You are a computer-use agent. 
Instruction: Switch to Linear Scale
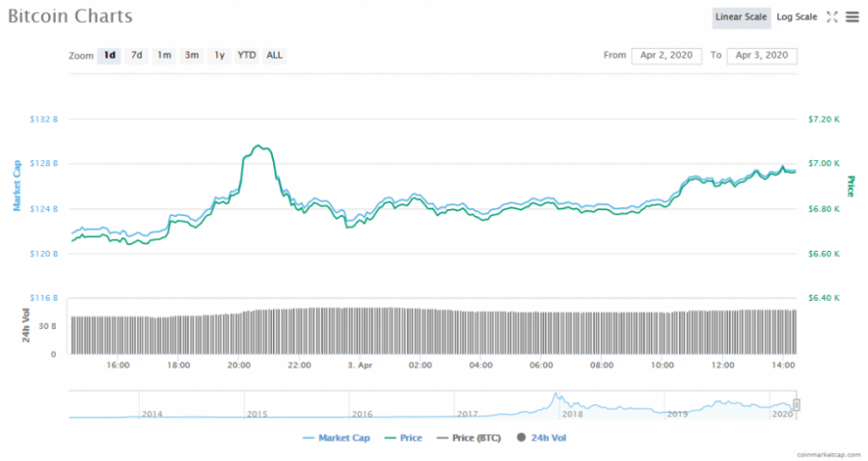(x=741, y=17)
